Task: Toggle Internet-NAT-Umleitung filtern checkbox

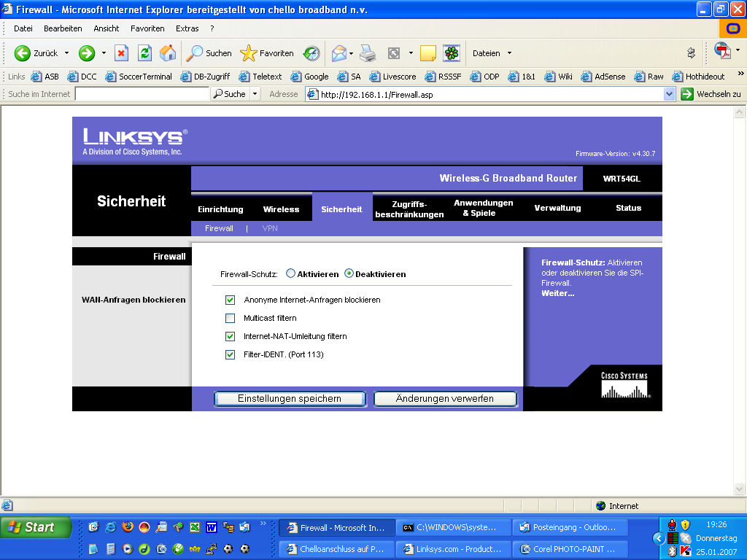Action: (230, 336)
